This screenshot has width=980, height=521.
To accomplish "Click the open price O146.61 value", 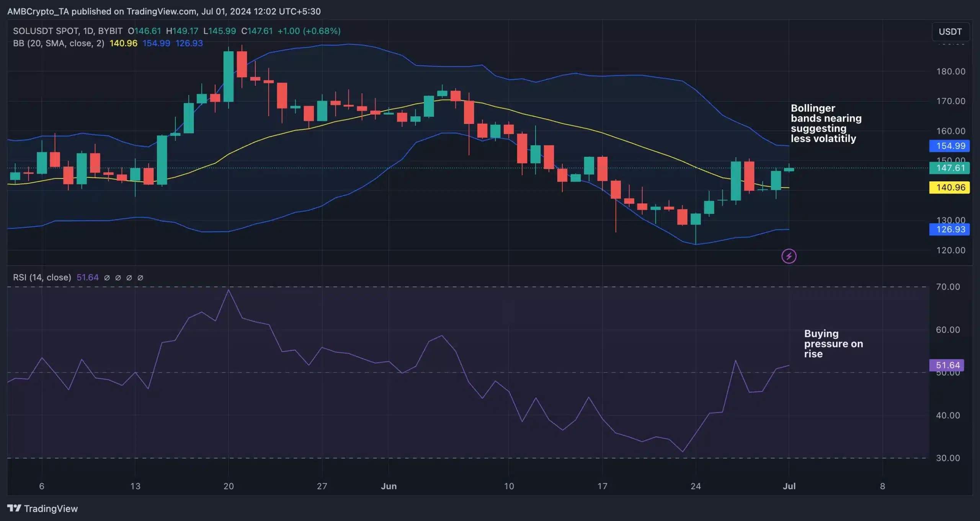I will 144,31.
